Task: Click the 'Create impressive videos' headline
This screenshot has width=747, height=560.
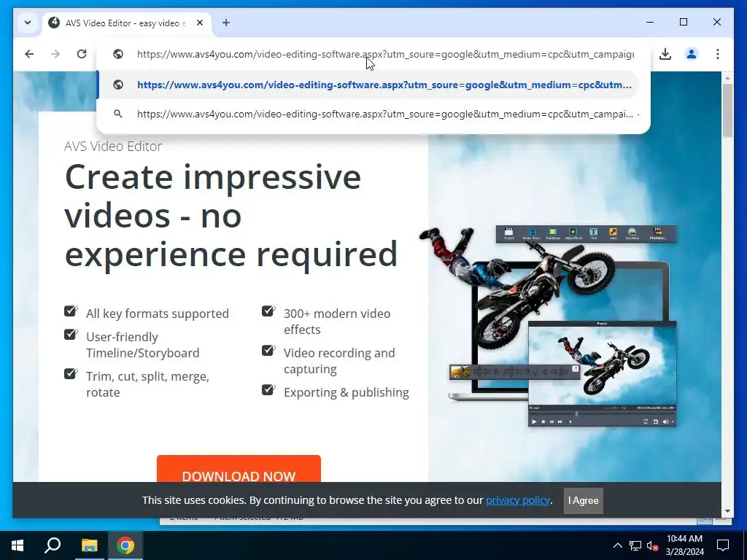Action: pyautogui.click(x=231, y=215)
